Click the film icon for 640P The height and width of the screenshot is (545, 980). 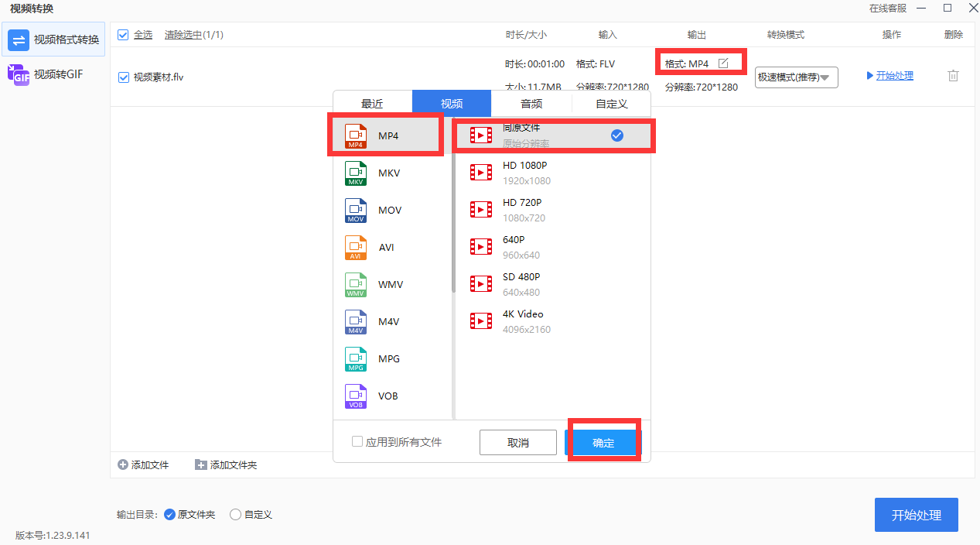(x=481, y=247)
